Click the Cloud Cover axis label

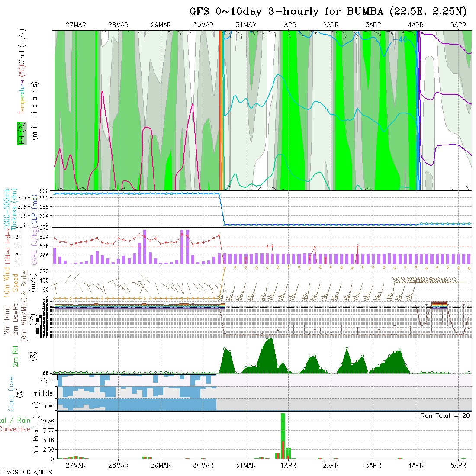point(11,393)
